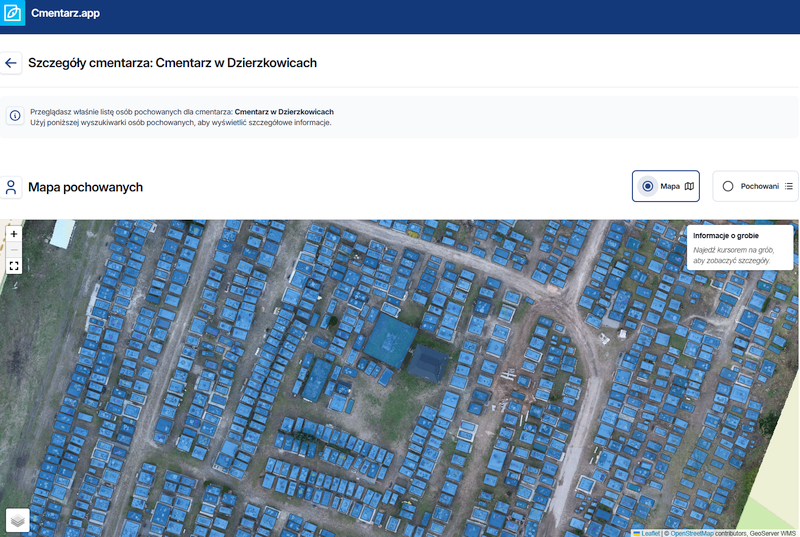Enter fullscreen map view
This screenshot has width=800, height=537.
(x=14, y=266)
